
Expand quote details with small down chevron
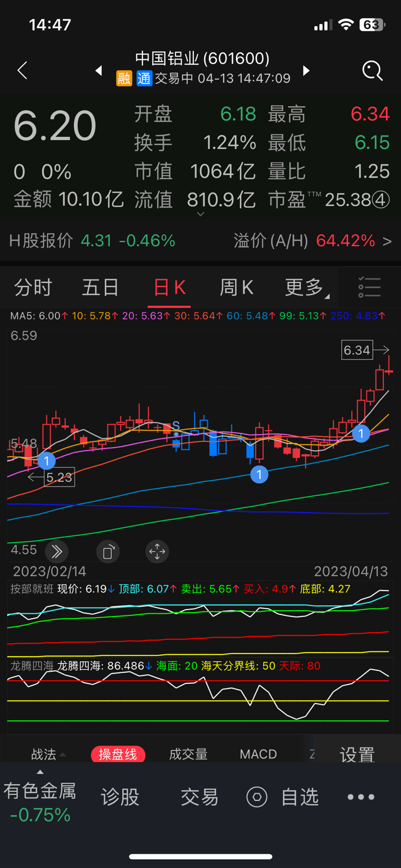pos(200,214)
